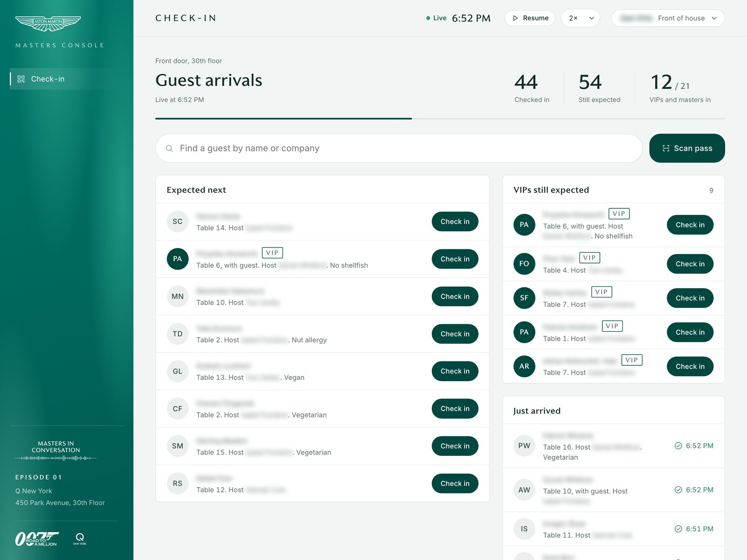
Task: Check in VIP PA at Table 1
Action: 690,332
